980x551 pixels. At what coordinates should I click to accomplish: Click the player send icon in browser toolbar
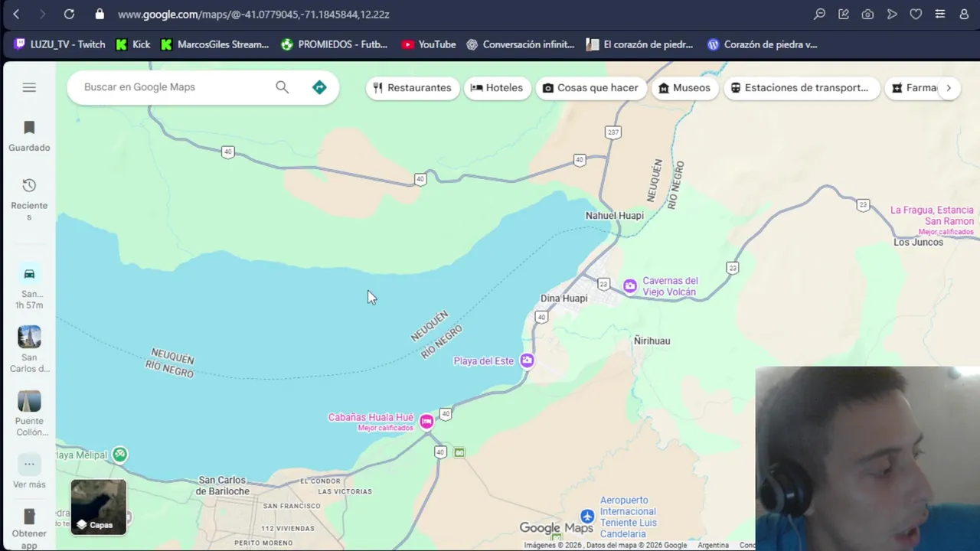click(x=892, y=14)
